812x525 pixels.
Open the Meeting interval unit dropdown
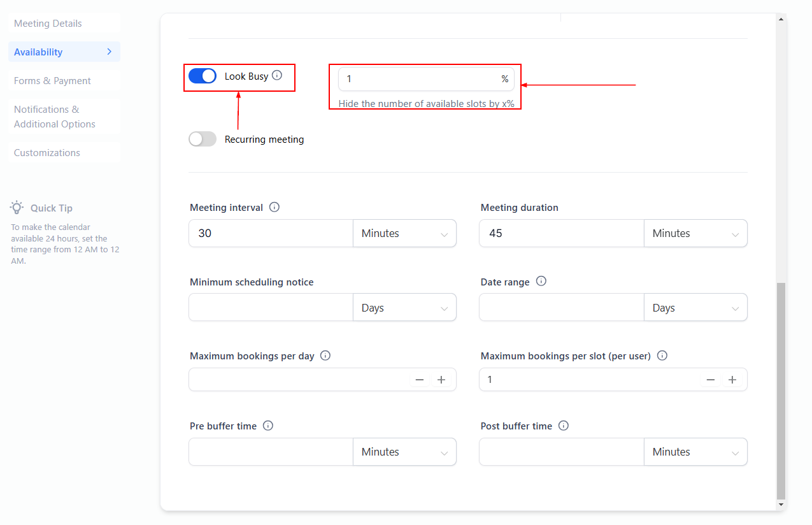(x=404, y=234)
